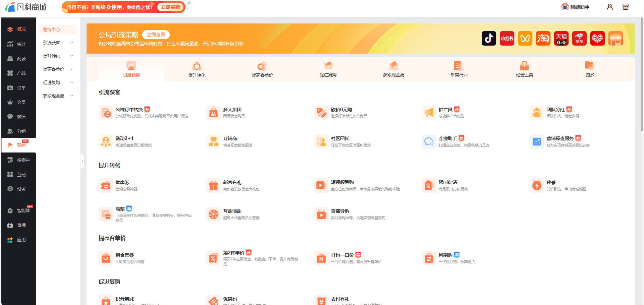Open the JD platform icon
The height and width of the screenshot is (305, 644).
tap(579, 39)
